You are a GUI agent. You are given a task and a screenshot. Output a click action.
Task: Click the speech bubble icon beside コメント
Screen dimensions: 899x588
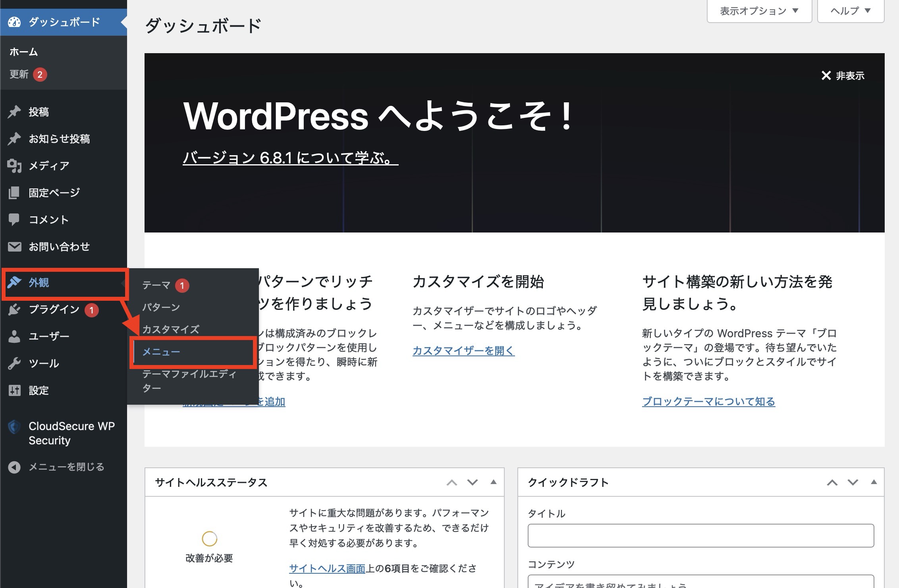tap(14, 220)
